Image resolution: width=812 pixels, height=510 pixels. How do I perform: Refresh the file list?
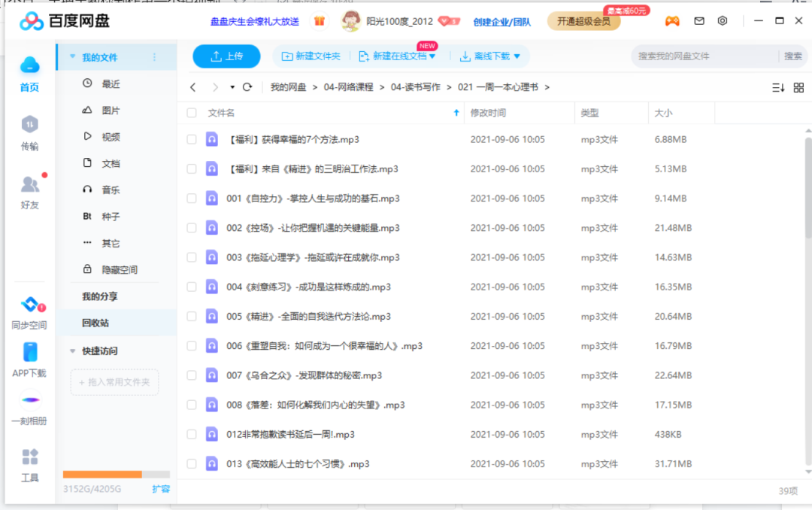click(247, 87)
